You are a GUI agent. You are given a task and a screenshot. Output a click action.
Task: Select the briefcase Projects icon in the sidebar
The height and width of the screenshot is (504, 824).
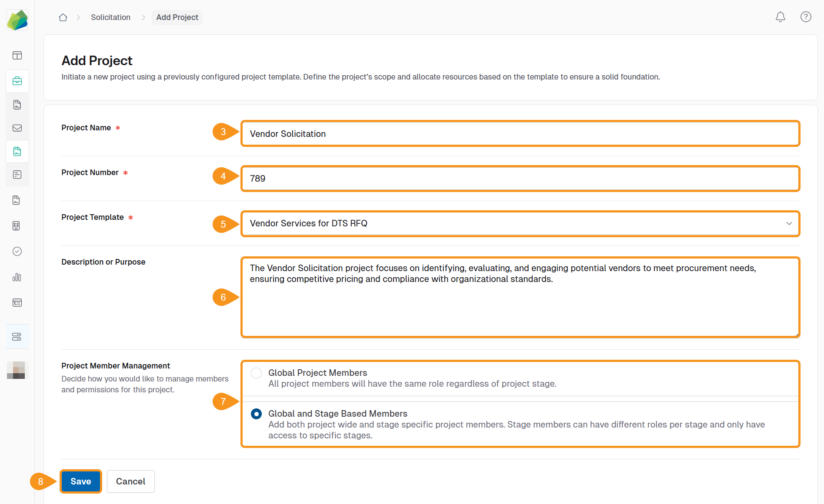(x=17, y=81)
